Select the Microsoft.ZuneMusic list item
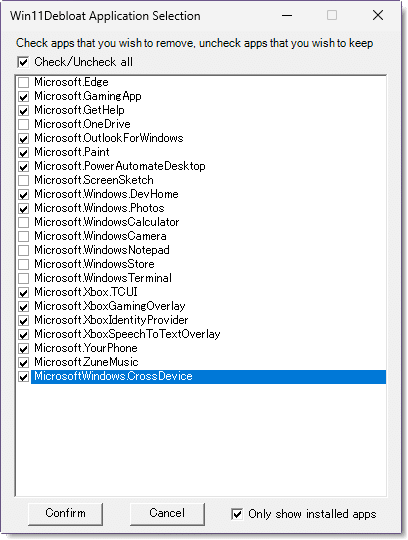This screenshot has width=408, height=540. click(86, 362)
